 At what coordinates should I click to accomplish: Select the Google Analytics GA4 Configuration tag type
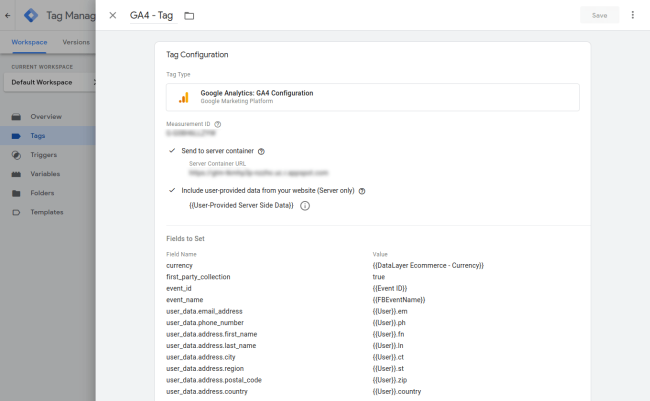click(x=373, y=97)
